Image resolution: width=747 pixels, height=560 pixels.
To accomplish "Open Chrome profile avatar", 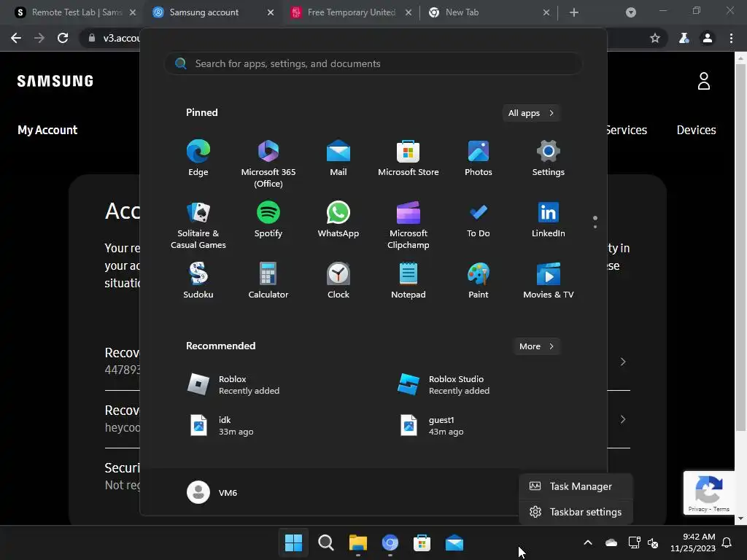I will [x=708, y=38].
